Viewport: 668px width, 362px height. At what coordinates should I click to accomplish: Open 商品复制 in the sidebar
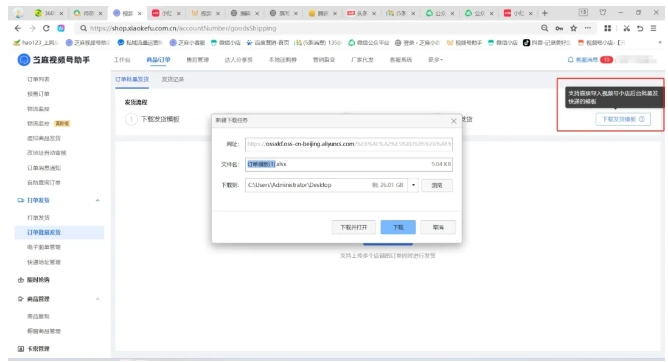38,316
